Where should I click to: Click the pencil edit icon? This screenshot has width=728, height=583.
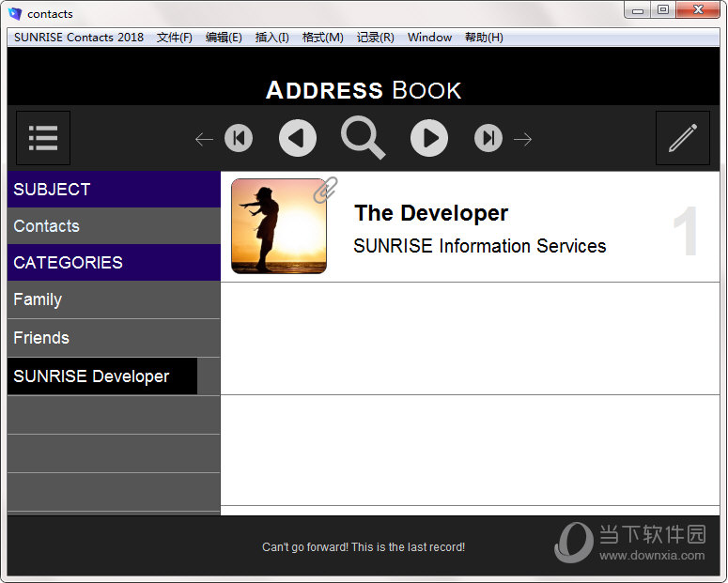pos(683,138)
